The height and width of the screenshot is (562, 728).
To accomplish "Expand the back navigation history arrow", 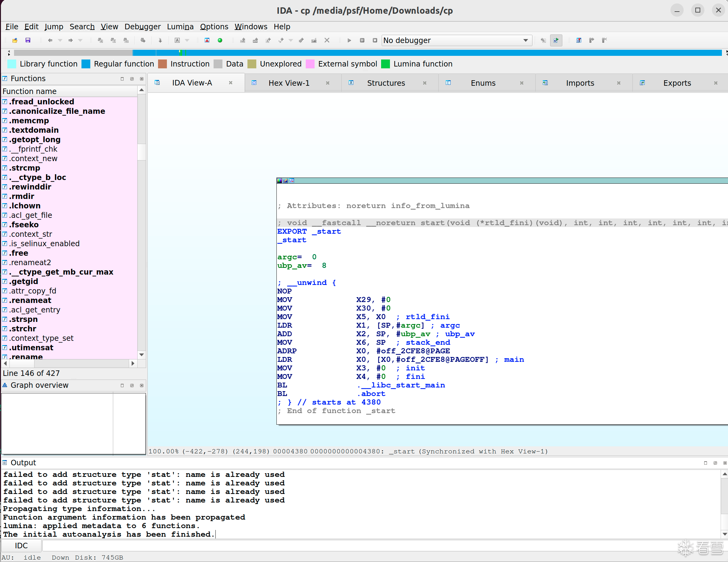I will click(60, 40).
